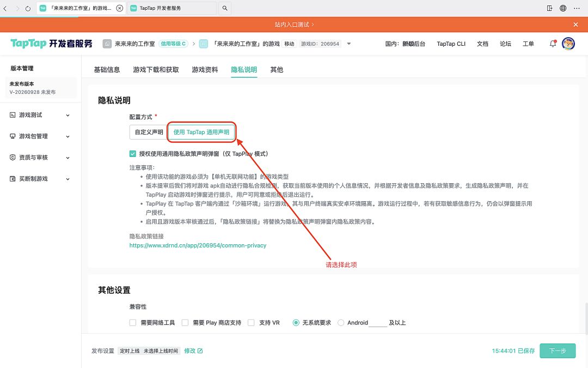This screenshot has height=368, width=588.
Task: Select 使用 TapTap 通用声明 option
Action: (201, 132)
